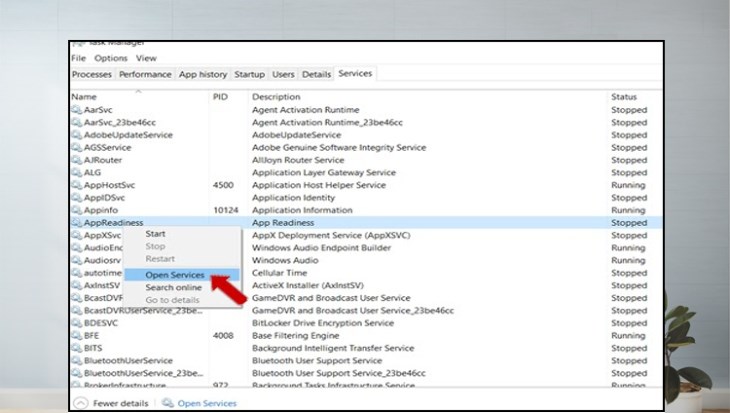Switch to the Performance tab
The height and width of the screenshot is (413, 730).
coord(145,74)
